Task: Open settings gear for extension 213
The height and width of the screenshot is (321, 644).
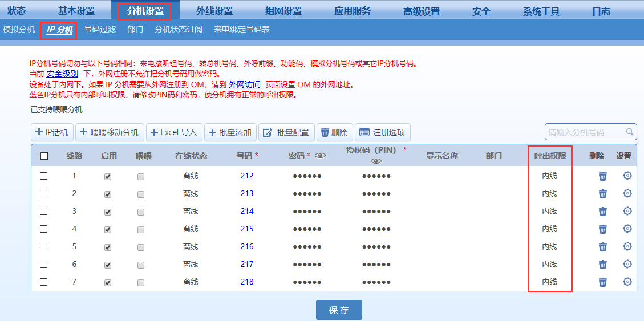Action: (627, 193)
